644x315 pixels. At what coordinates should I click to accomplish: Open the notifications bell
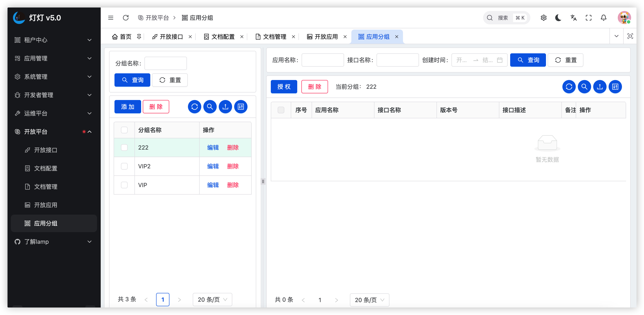pos(603,18)
